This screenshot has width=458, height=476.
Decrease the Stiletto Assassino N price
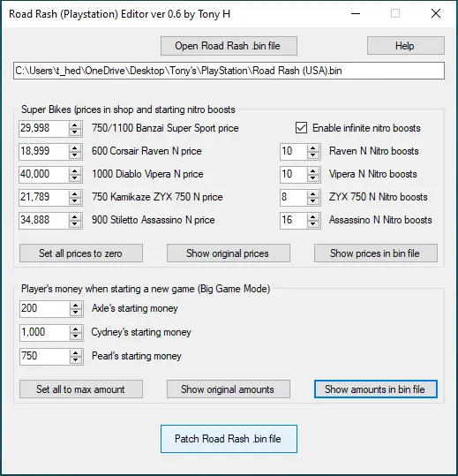[75, 223]
